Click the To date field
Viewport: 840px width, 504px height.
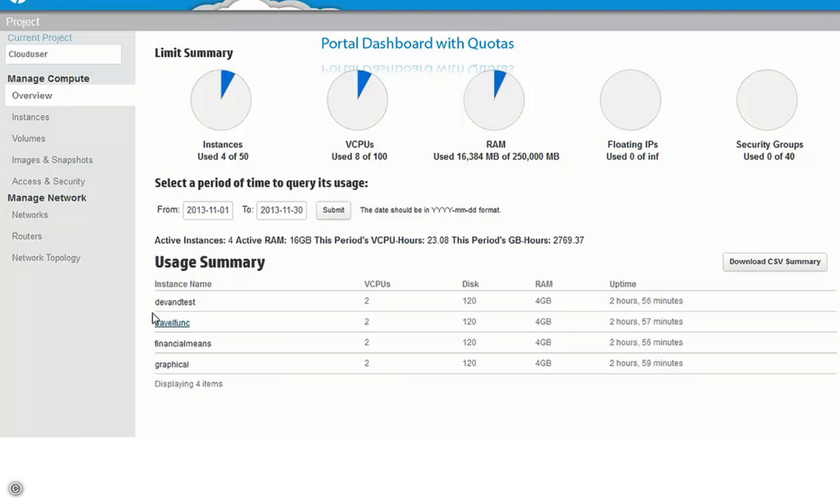pyautogui.click(x=281, y=210)
